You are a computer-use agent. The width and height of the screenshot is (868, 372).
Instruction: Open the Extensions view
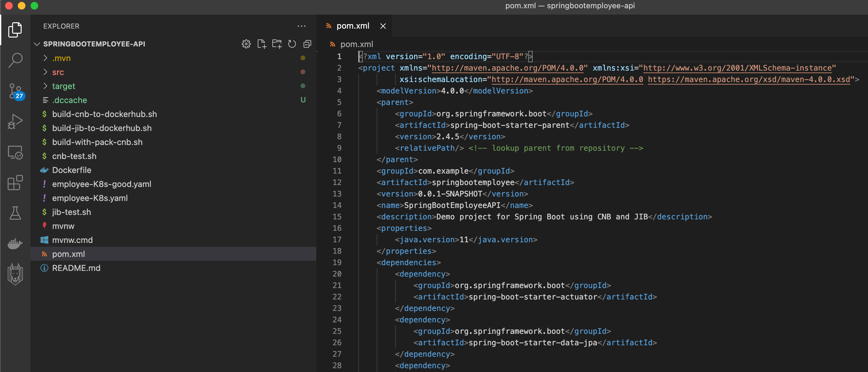(15, 183)
